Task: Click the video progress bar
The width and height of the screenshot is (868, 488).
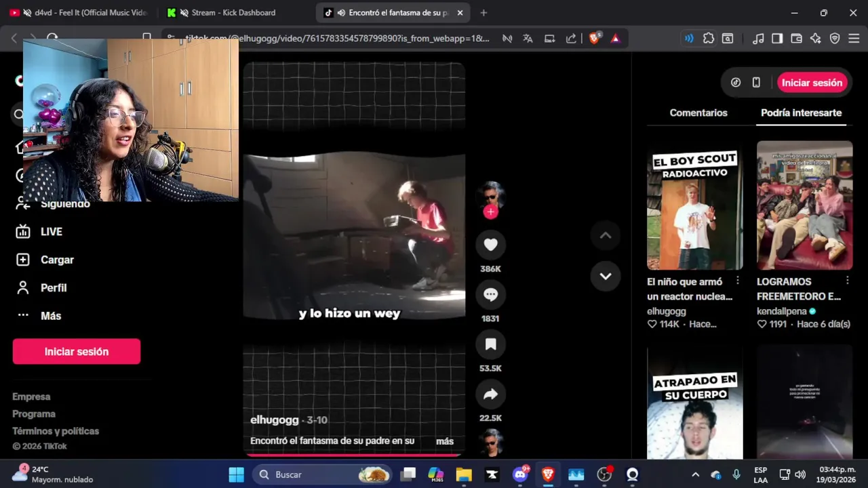Action: click(354, 455)
